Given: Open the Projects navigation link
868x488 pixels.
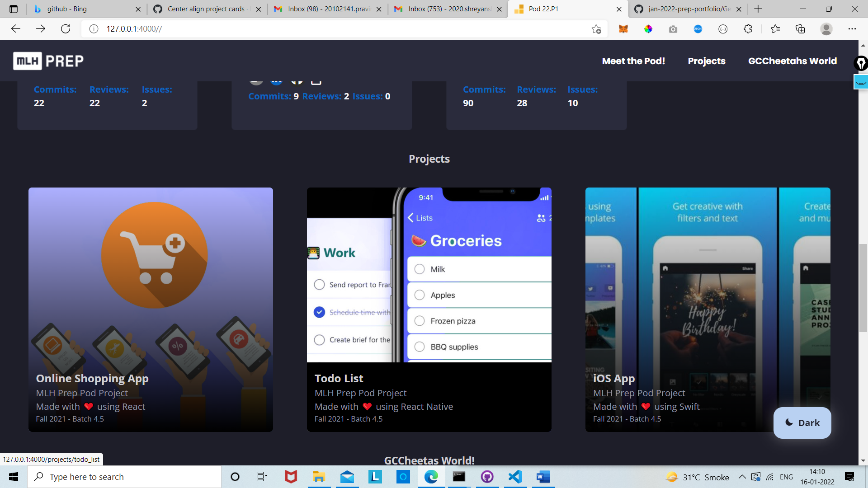Looking at the screenshot, I should tap(706, 61).
